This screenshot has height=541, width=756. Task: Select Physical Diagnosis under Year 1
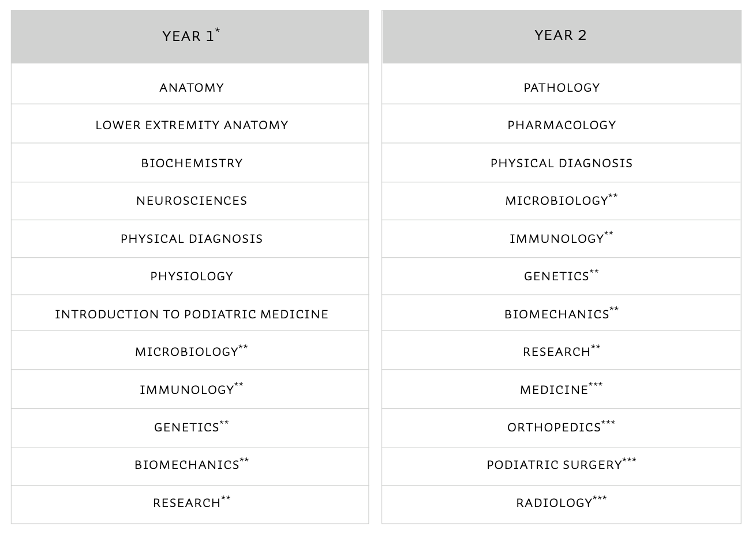[192, 239]
